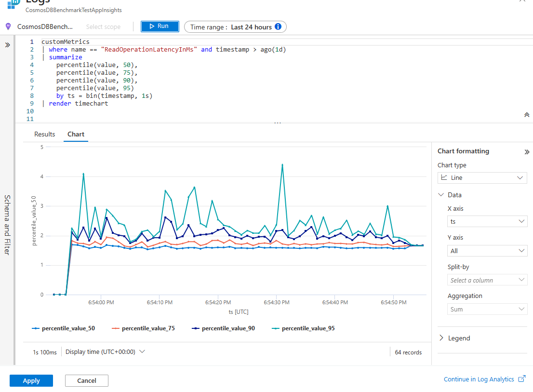Cancel the log query dialog
The width and height of the screenshot is (533, 392).
[87, 380]
